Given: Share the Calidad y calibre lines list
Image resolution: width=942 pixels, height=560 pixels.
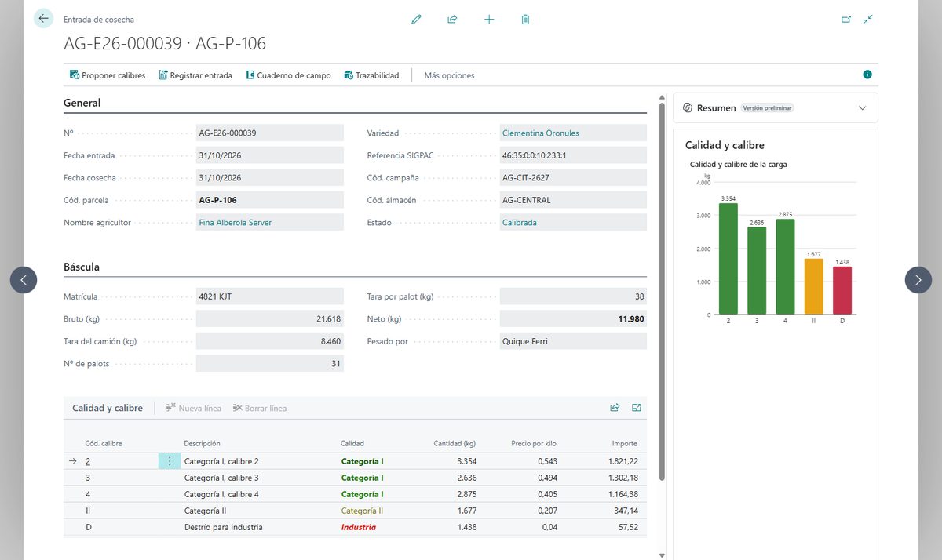Looking at the screenshot, I should click(x=615, y=408).
